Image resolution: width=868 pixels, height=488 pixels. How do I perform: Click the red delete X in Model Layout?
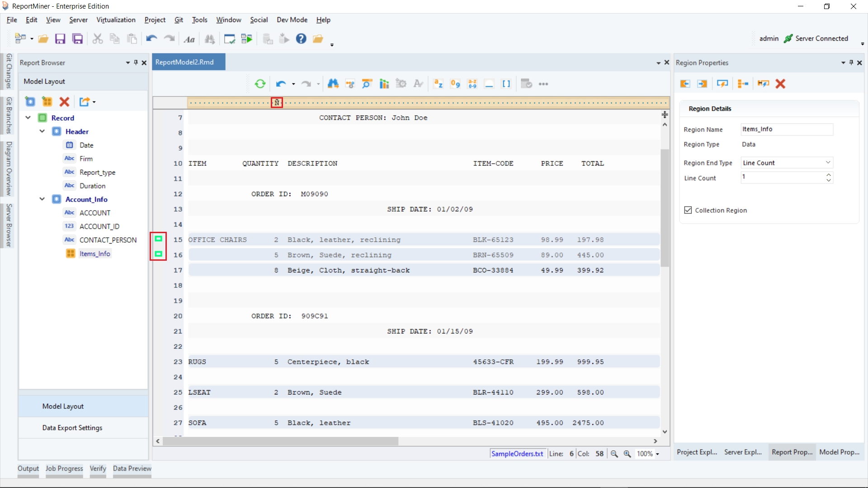(x=65, y=102)
